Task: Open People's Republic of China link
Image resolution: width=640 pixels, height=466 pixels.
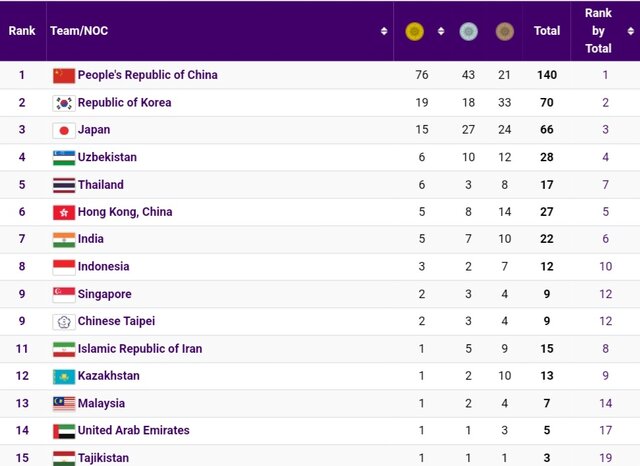Action: (x=147, y=75)
